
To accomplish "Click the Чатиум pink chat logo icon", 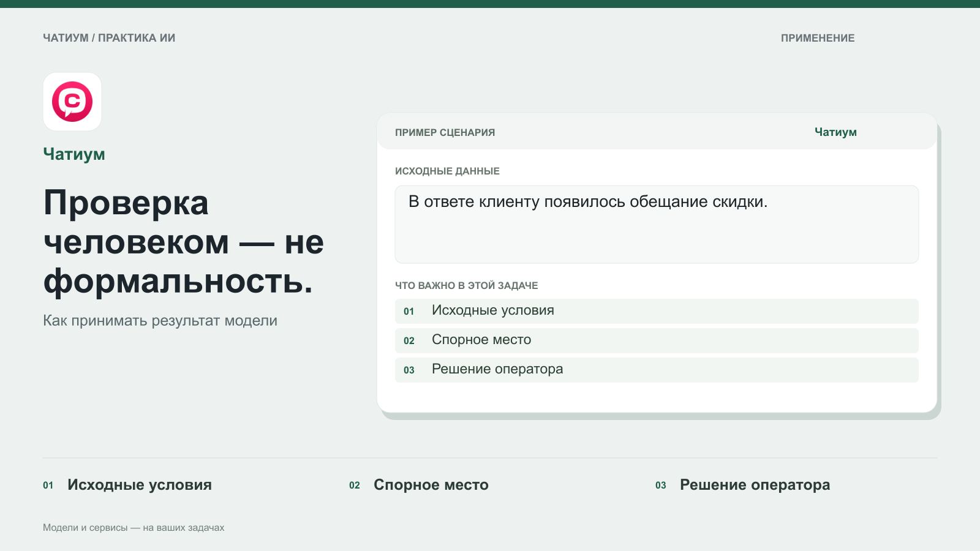I will coord(72,102).
